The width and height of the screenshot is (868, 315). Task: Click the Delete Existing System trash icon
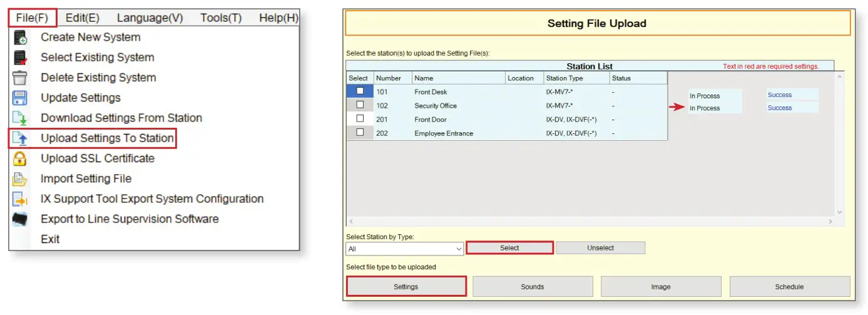pyautogui.click(x=20, y=78)
